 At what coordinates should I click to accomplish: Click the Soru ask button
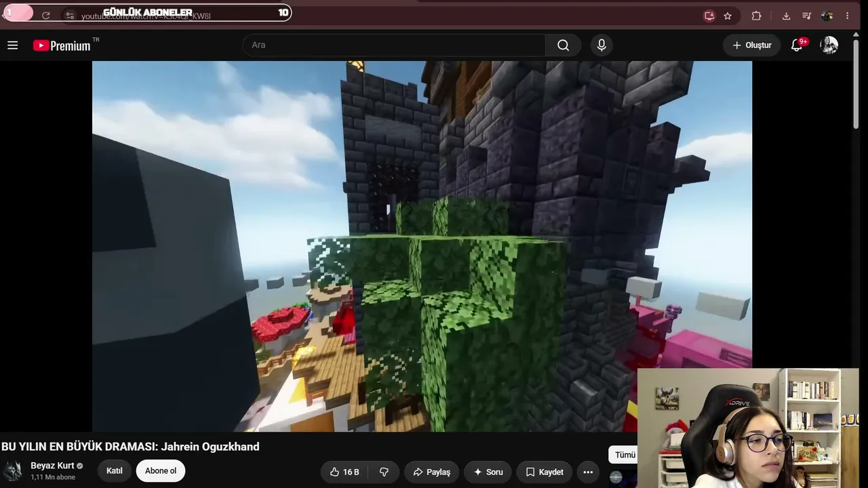point(488,472)
